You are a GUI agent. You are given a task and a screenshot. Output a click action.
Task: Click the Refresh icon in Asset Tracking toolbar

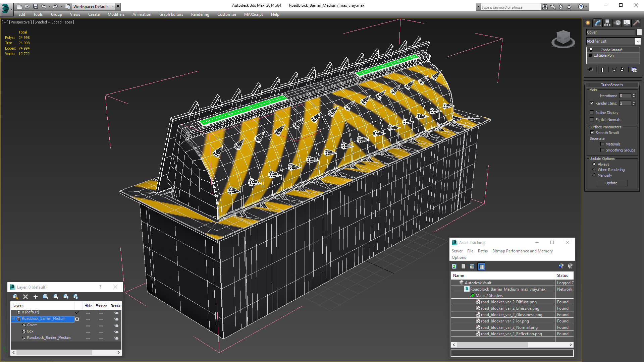454,266
